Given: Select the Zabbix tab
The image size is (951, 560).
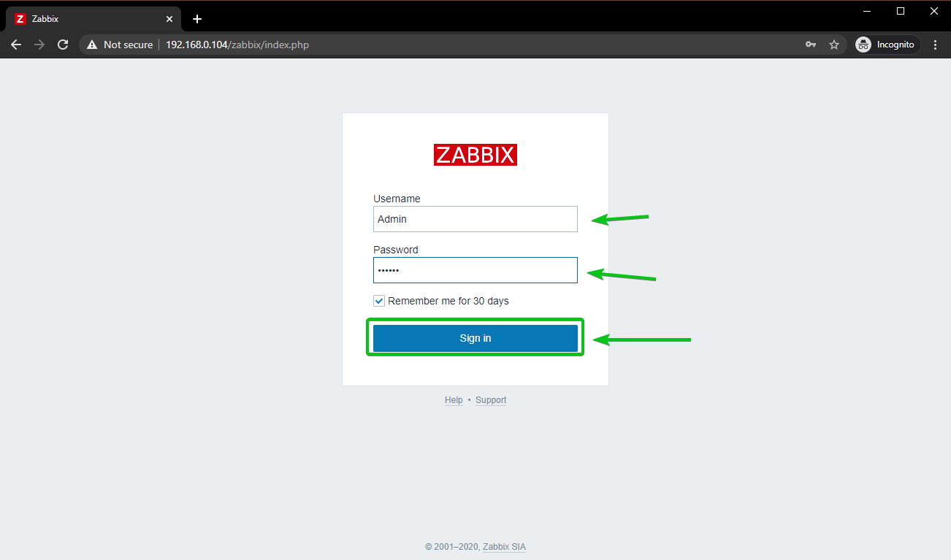Looking at the screenshot, I should point(93,19).
